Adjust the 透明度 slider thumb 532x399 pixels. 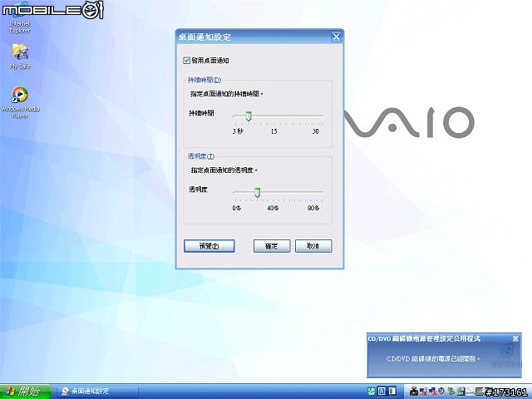click(x=257, y=193)
